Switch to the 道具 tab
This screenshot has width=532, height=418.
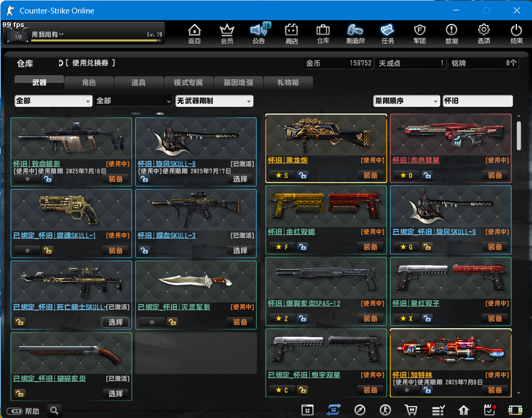click(x=139, y=82)
